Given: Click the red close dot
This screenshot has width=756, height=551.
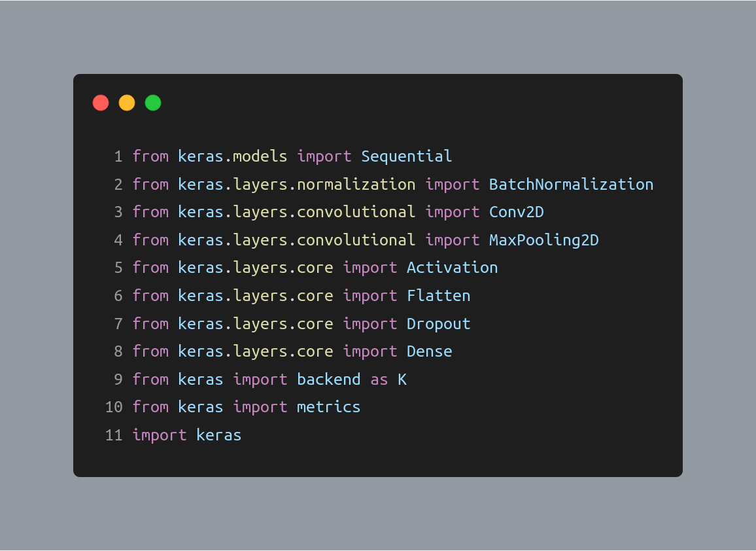Looking at the screenshot, I should [101, 103].
